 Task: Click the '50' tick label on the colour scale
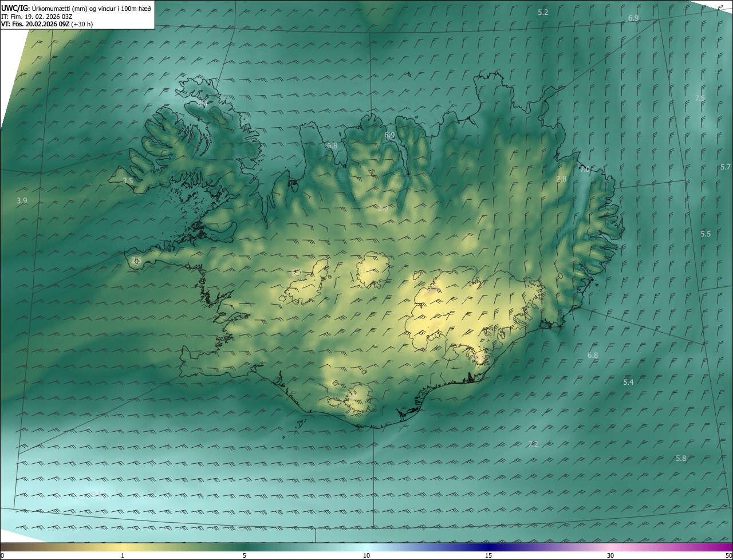[x=728, y=555]
